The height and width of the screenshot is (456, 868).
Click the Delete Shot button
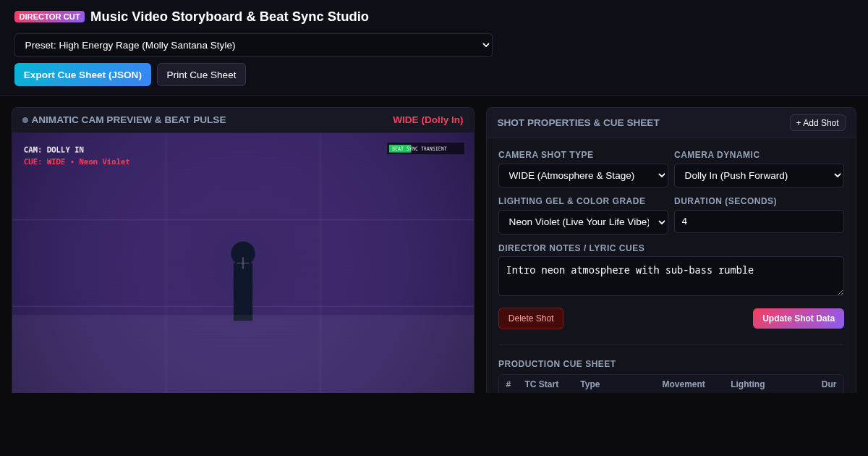pyautogui.click(x=531, y=318)
